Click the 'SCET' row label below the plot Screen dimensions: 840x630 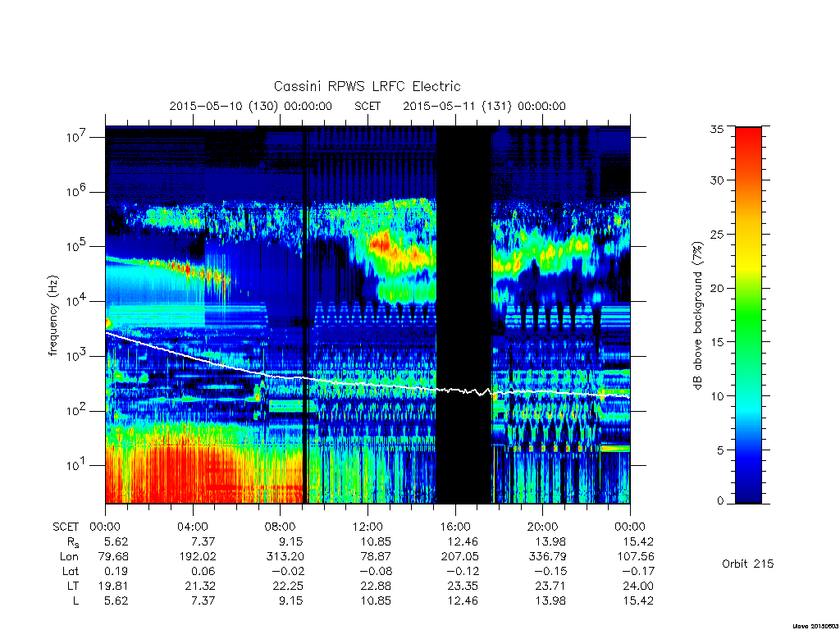(x=66, y=527)
